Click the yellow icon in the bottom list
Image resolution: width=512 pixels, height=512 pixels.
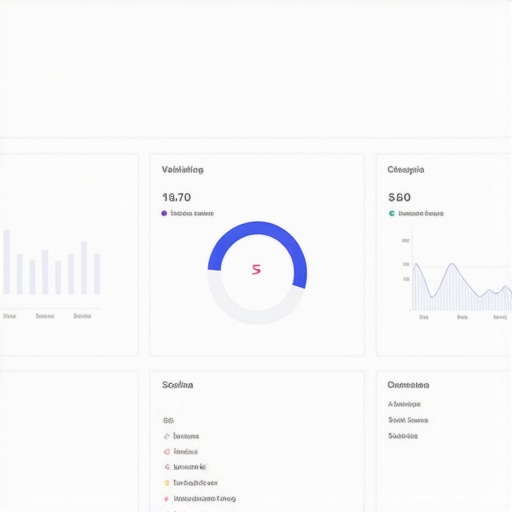(x=167, y=483)
